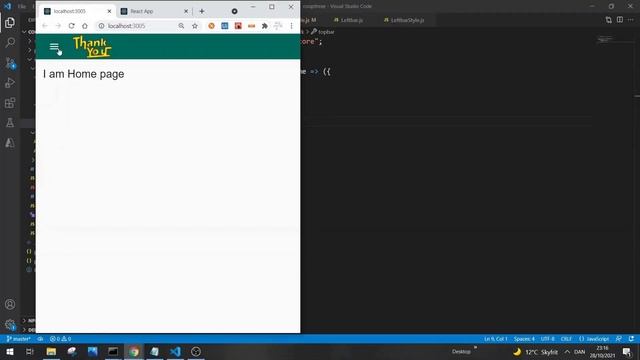The height and width of the screenshot is (360, 640).
Task: Switch to the React App tab
Action: 153,11
